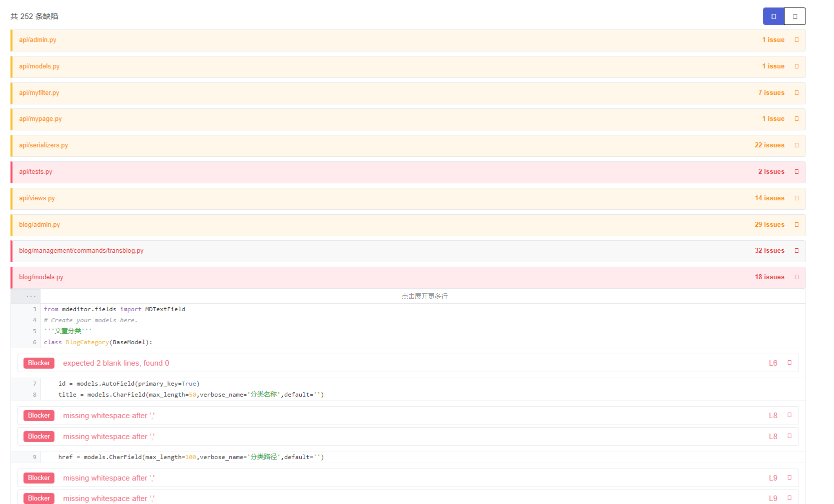834x504 pixels.
Task: Expand the api/models.py file row
Action: point(39,66)
